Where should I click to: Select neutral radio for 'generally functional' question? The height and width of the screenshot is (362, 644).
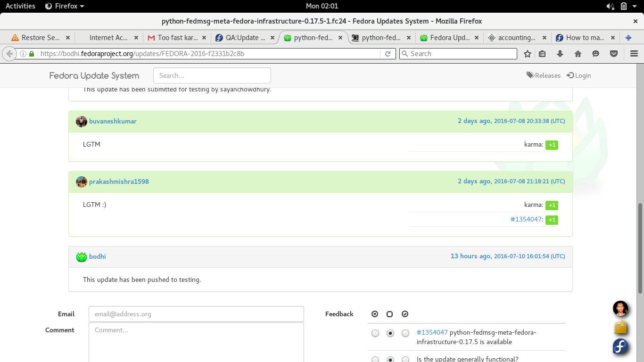[390, 360]
